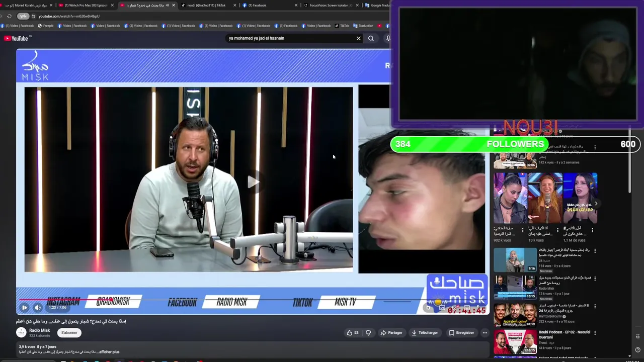The width and height of the screenshot is (644, 362).
Task: Mute the video with the volume icon
Action: [38, 307]
